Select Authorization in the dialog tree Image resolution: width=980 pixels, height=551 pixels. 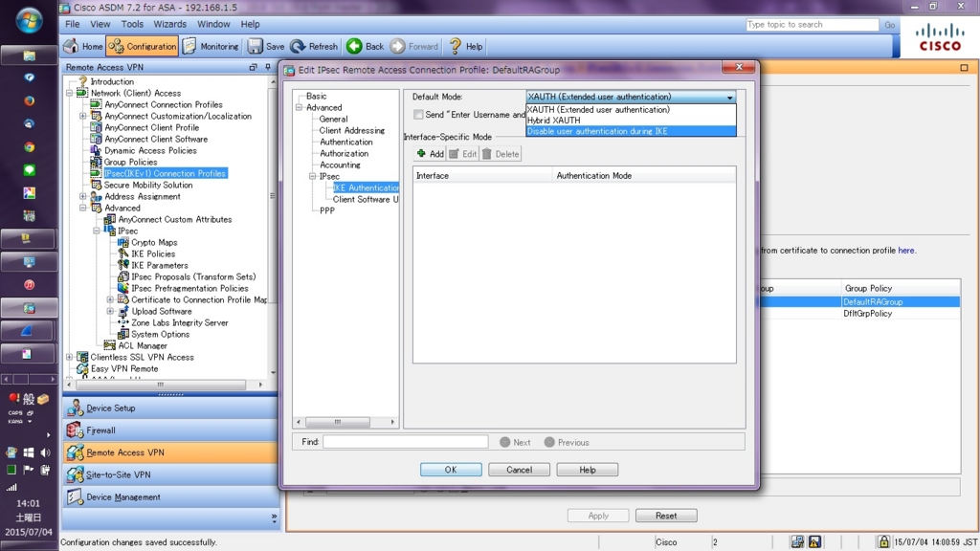pyautogui.click(x=344, y=154)
